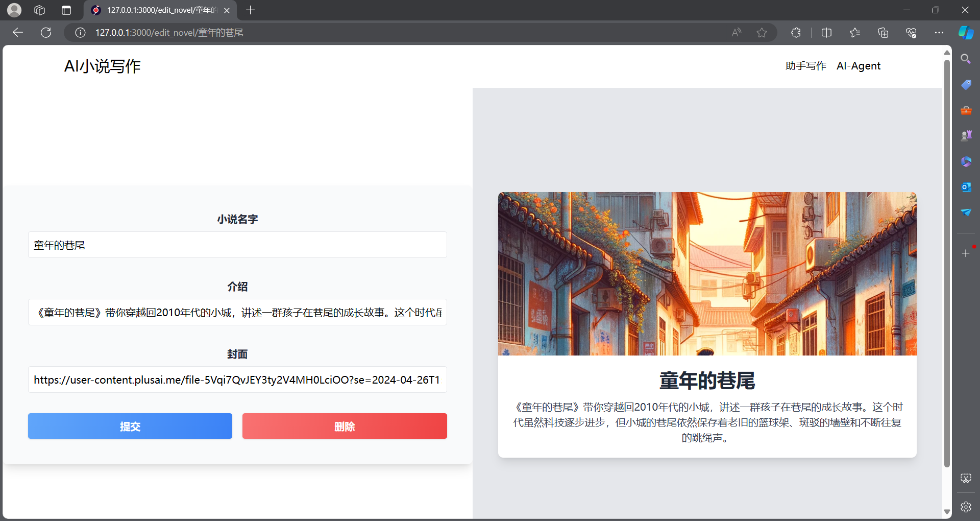Viewport: 980px width, 521px height.
Task: Open a new tab with plus
Action: [x=250, y=10]
